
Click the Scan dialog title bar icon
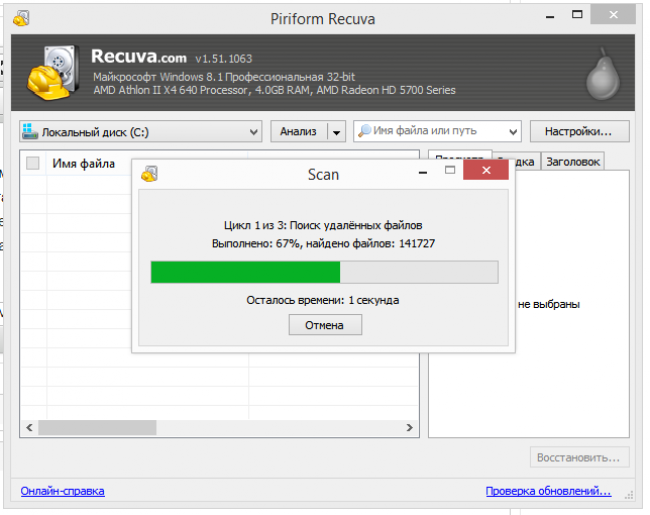(150, 174)
